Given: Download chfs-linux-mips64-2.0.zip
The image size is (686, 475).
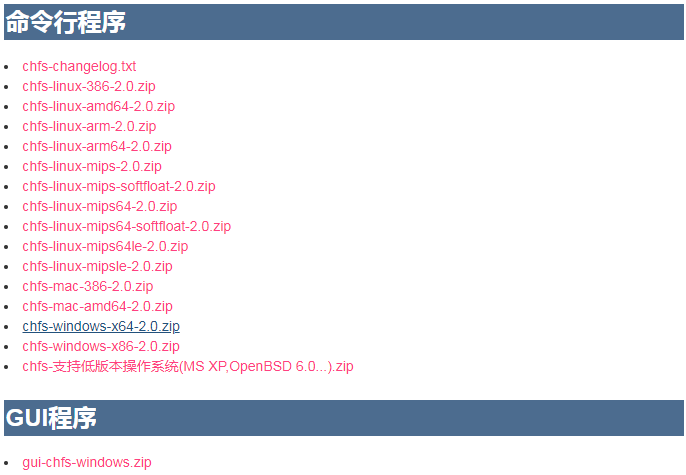Looking at the screenshot, I should pyautogui.click(x=100, y=206).
